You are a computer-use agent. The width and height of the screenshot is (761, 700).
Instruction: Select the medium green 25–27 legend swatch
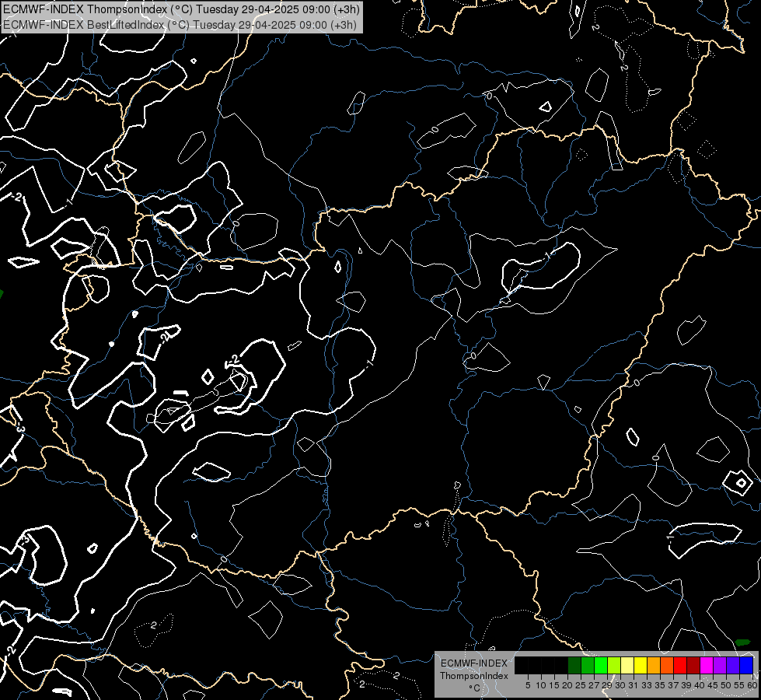588,665
